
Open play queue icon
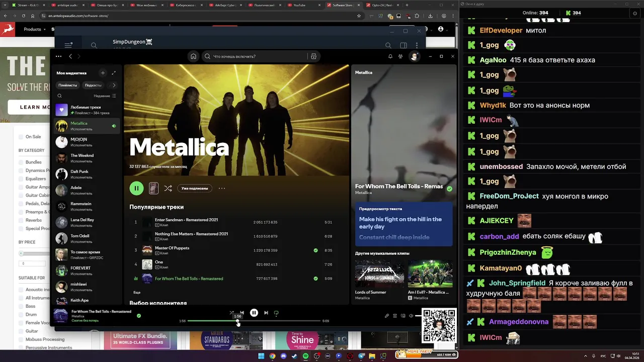[395, 316]
